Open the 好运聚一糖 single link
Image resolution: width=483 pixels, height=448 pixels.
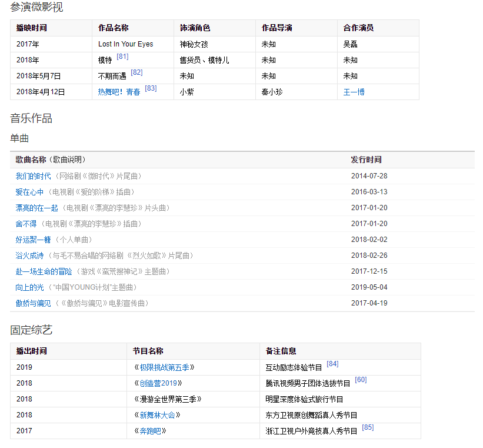click(33, 240)
